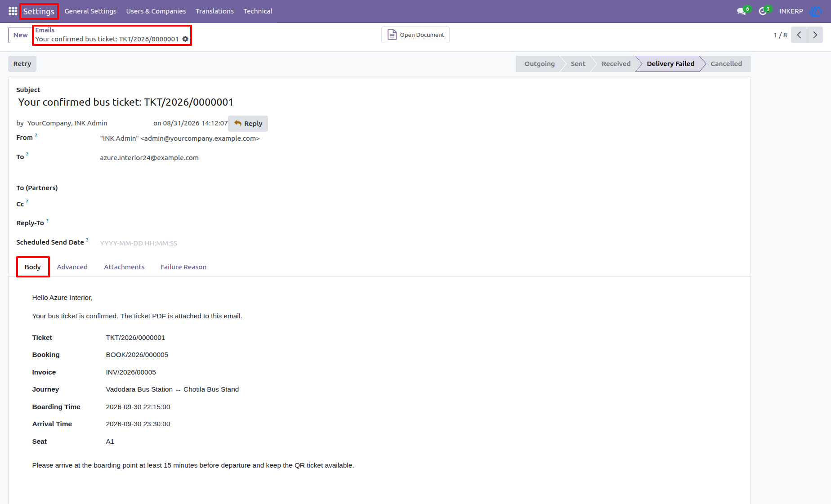Set status to Received
This screenshot has width=831, height=504.
pyautogui.click(x=616, y=64)
